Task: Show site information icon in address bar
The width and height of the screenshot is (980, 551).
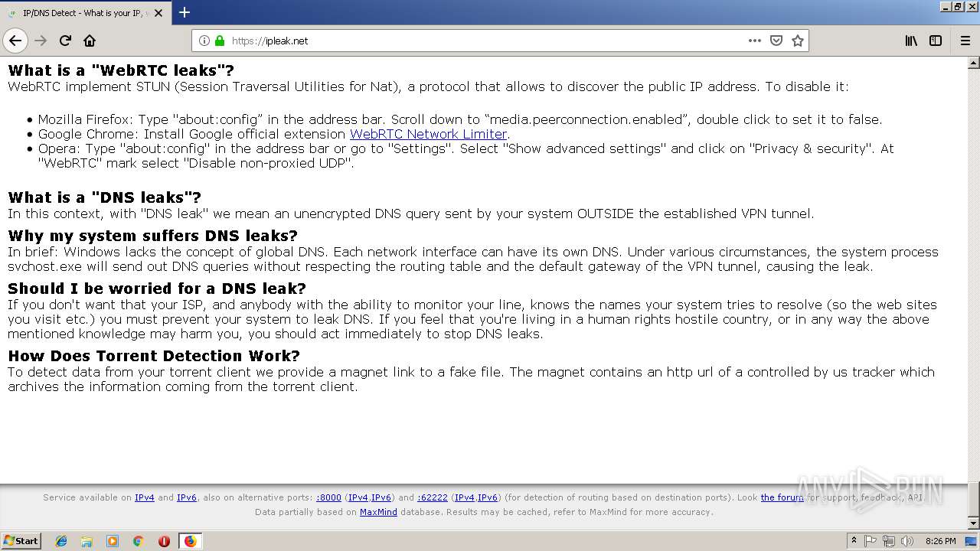Action: 204,41
